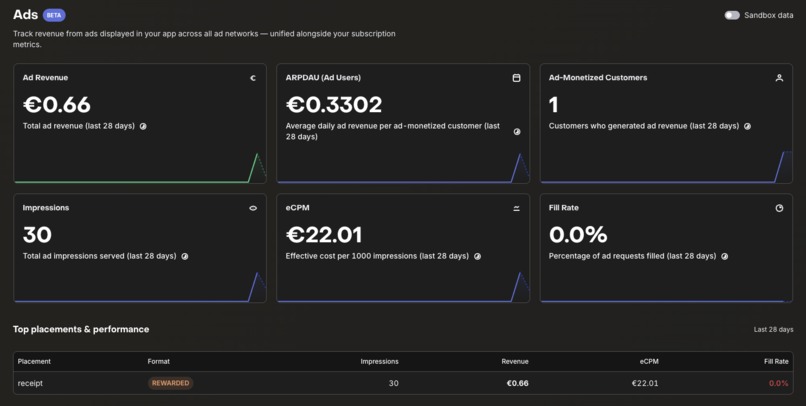
Task: Click the eye icon on Impressions card
Action: click(x=253, y=208)
